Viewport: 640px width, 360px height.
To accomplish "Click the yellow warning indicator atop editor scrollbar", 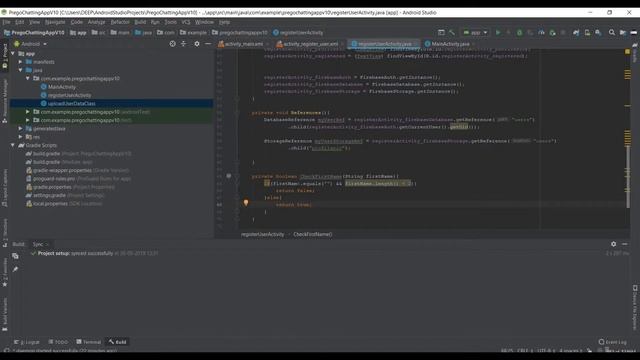I will tap(627, 52).
